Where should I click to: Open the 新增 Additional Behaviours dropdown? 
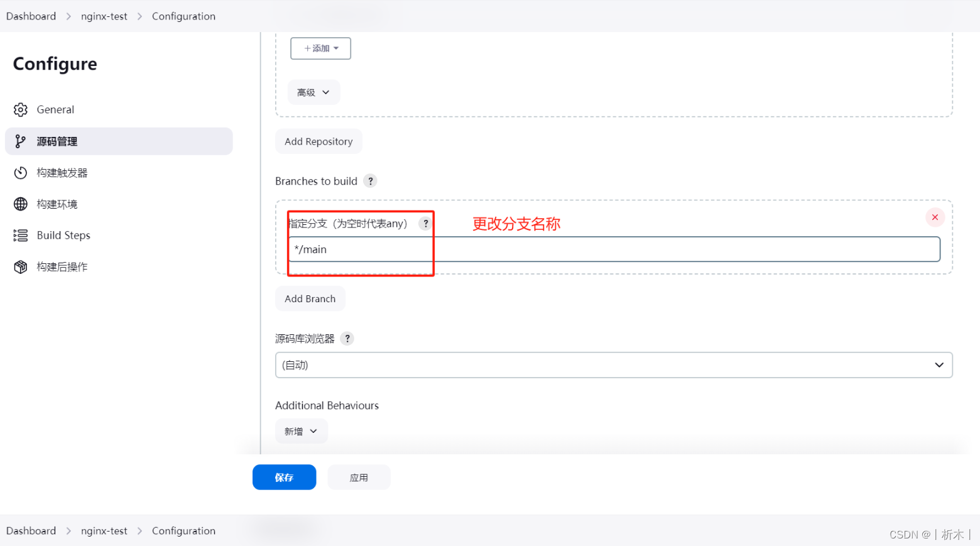coord(301,432)
